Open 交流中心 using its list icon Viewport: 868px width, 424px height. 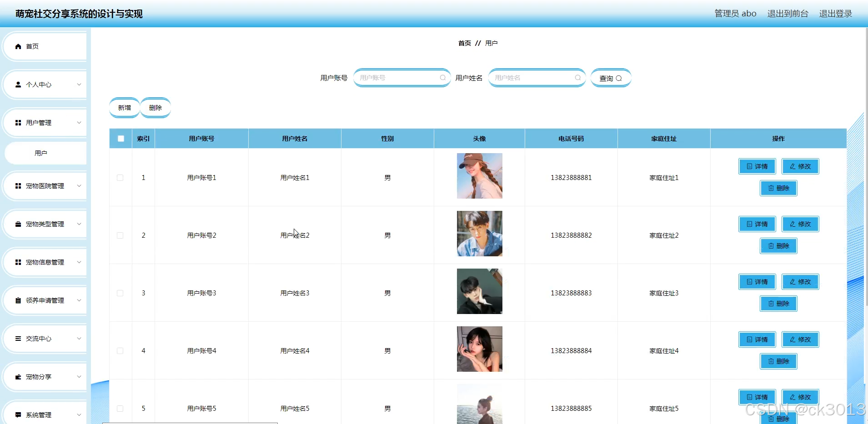(18, 338)
